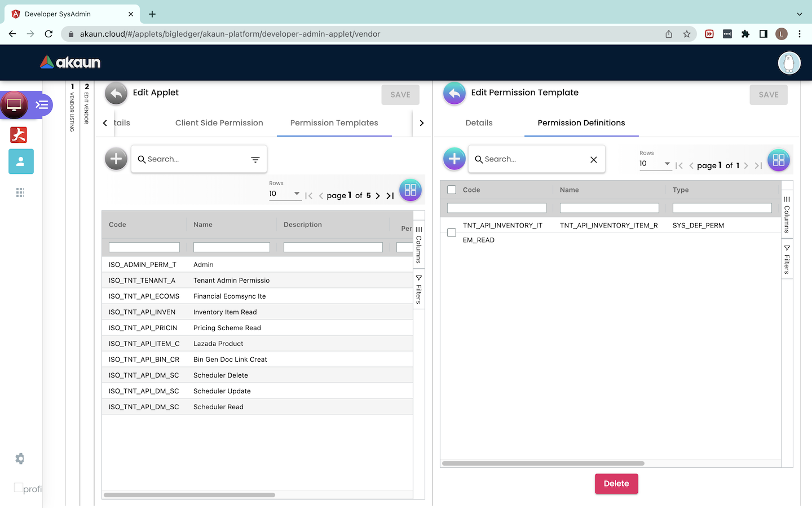Click the red Delete button
This screenshot has width=812, height=508.
616,484
